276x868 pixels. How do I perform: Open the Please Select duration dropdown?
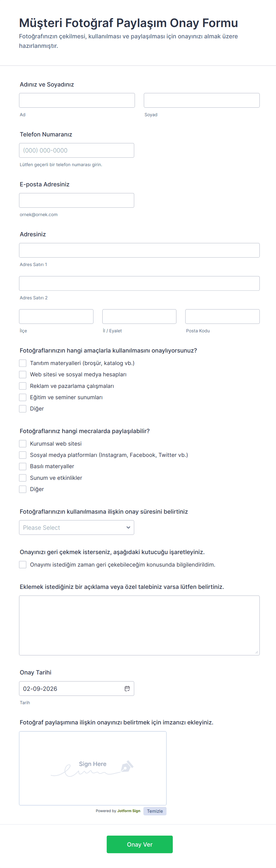coord(76,527)
